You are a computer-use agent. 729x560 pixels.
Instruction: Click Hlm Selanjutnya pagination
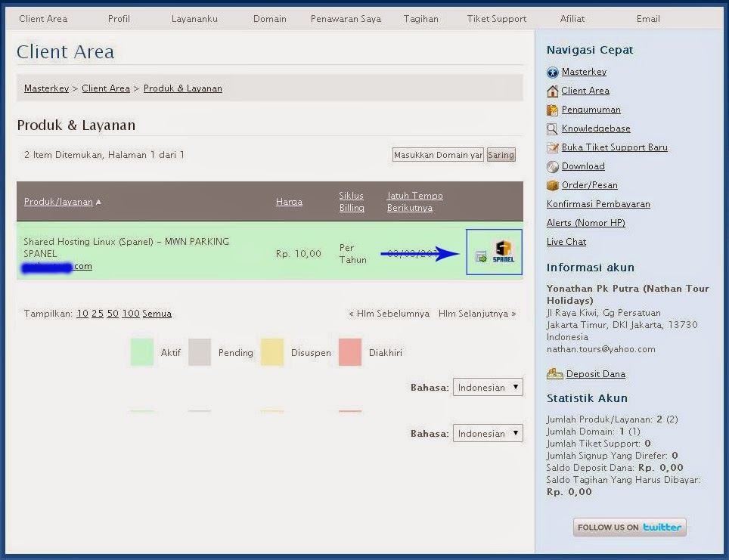477,314
